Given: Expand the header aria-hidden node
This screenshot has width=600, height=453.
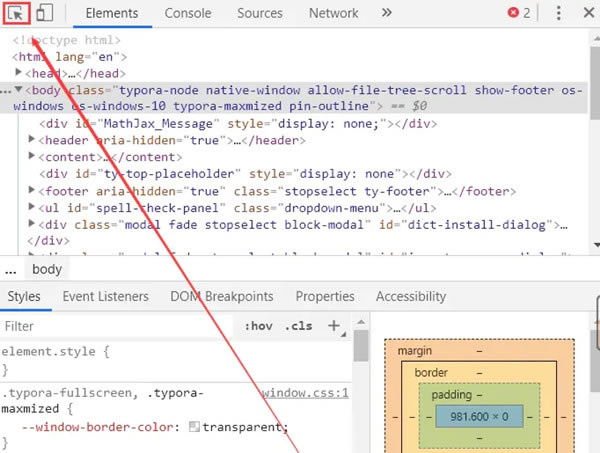Looking at the screenshot, I should click(34, 141).
